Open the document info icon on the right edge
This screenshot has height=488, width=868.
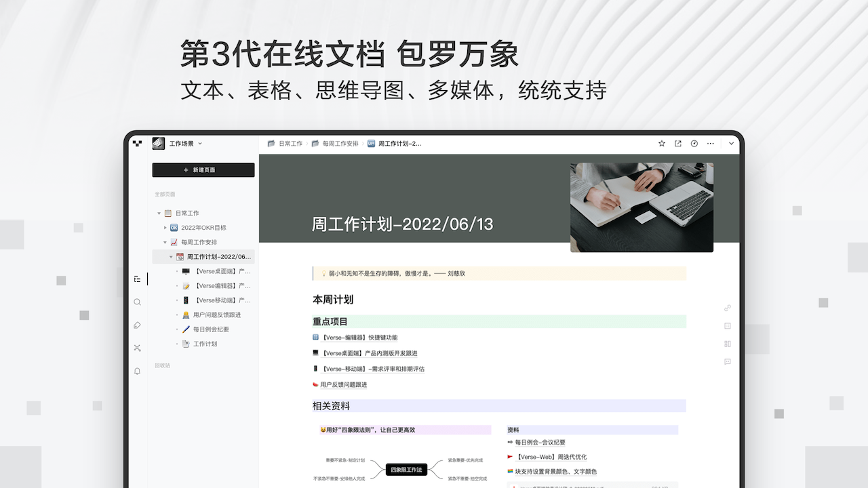tap(727, 326)
